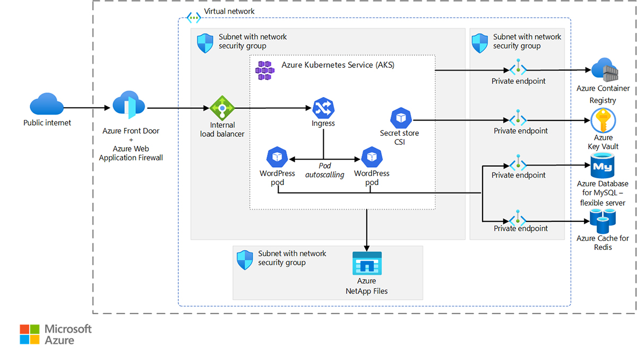Open the Azure NetApp Files icon

pos(366,264)
